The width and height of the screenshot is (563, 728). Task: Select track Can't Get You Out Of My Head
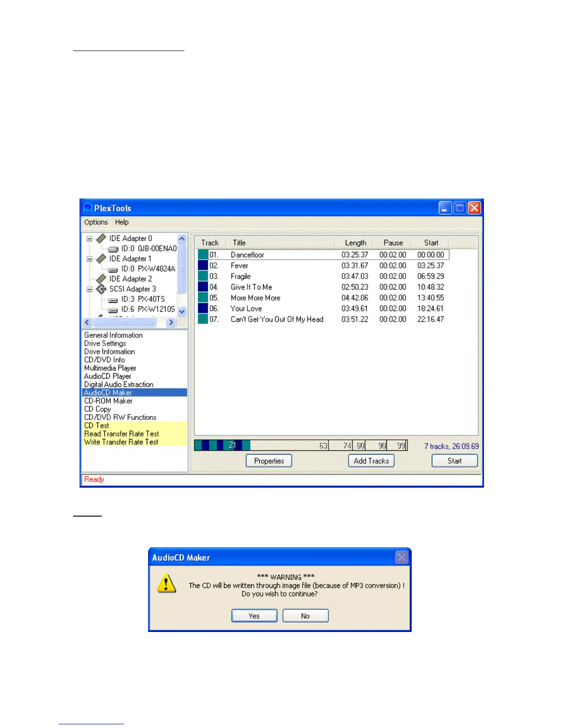277,319
